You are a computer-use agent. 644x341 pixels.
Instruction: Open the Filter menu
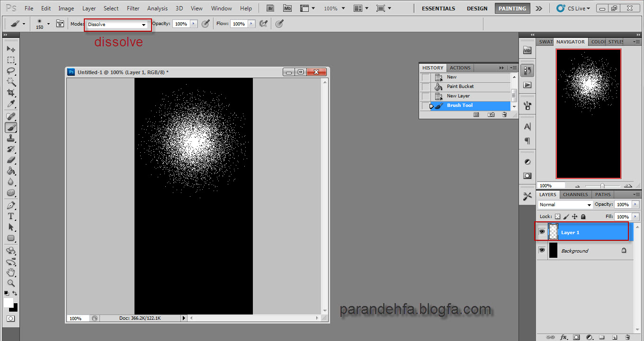tap(133, 9)
